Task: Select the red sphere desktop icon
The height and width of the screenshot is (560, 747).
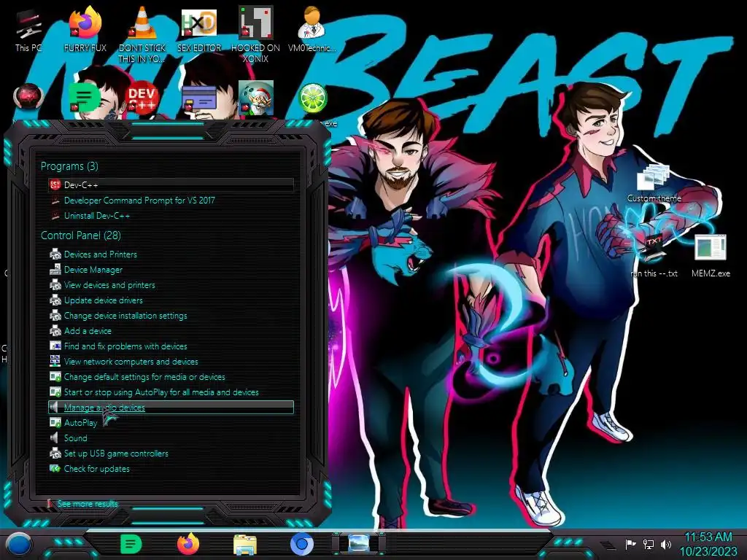Action: tap(28, 98)
